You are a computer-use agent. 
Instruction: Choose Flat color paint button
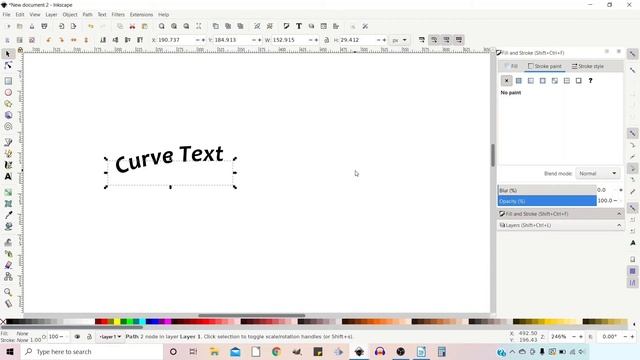(518, 81)
